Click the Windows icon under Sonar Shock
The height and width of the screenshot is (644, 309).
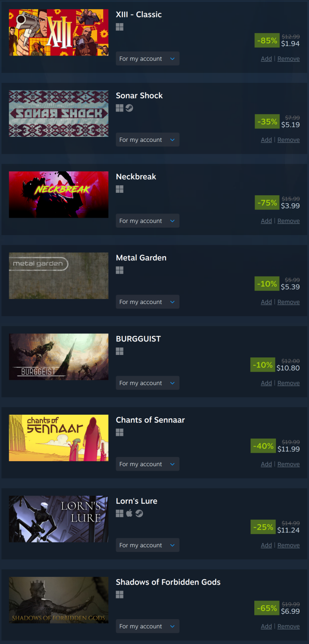[x=120, y=108]
